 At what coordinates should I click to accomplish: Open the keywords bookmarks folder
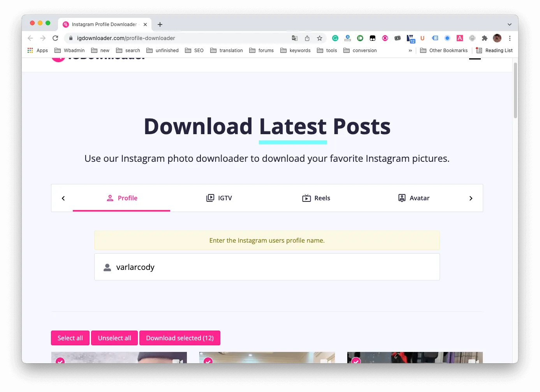[x=296, y=51]
